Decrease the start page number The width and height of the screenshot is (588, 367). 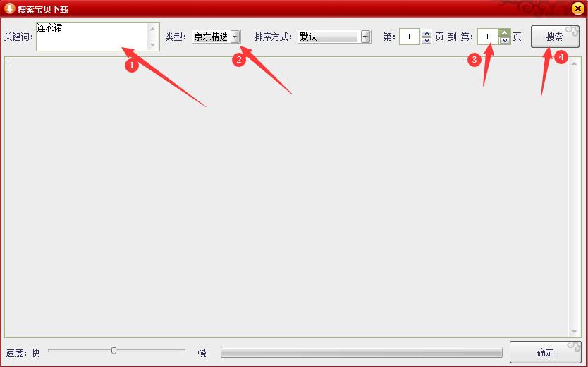pyautogui.click(x=427, y=40)
